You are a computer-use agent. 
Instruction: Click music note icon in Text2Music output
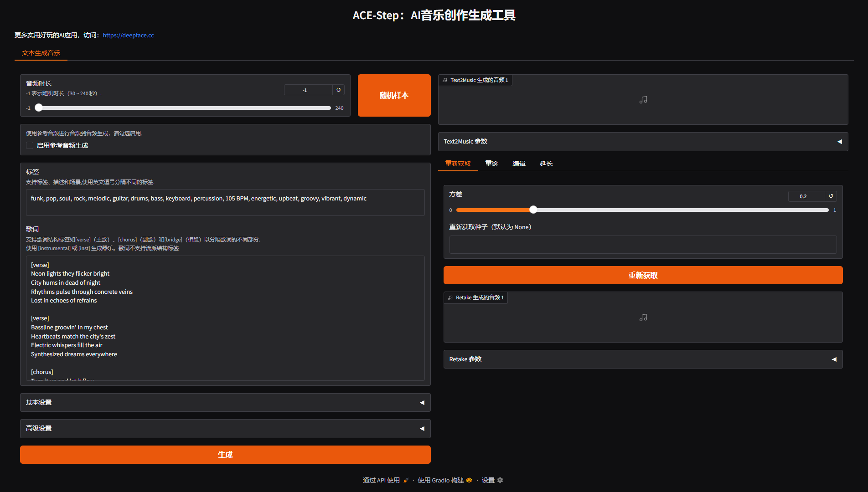[643, 100]
